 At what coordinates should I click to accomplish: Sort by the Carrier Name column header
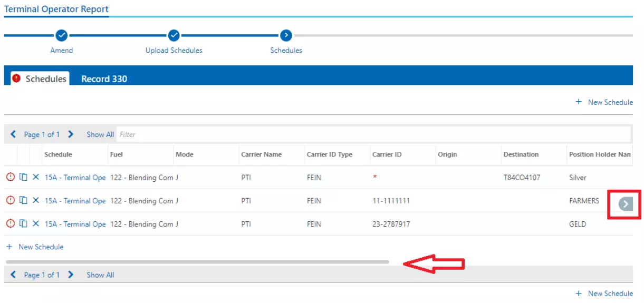point(261,154)
